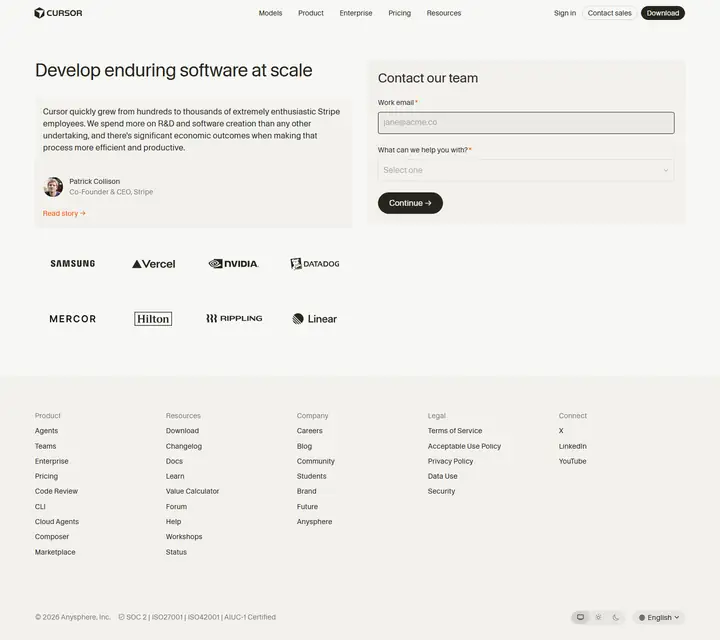Screen dimensions: 720x640
Task: Open Download footer link under Resources
Action: [x=182, y=431]
